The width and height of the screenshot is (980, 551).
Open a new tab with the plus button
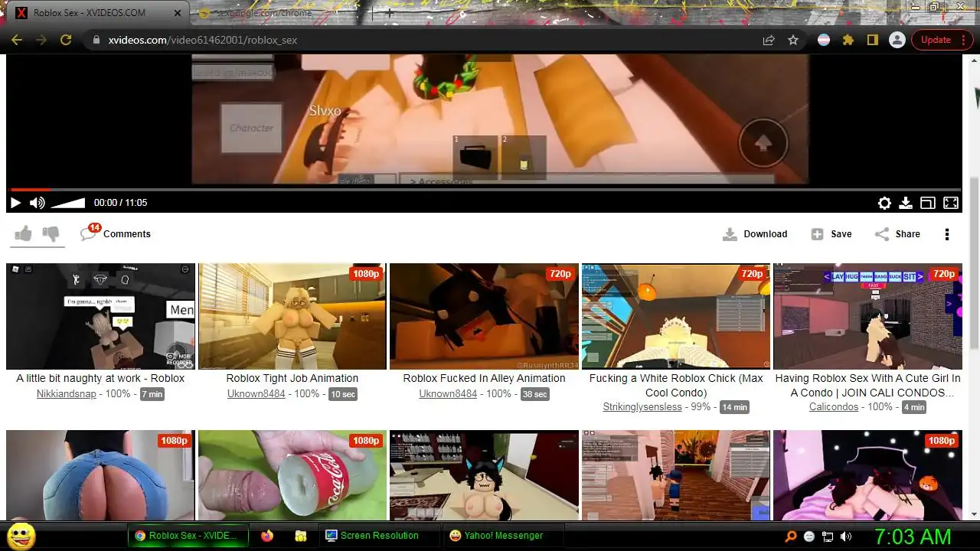coord(389,13)
